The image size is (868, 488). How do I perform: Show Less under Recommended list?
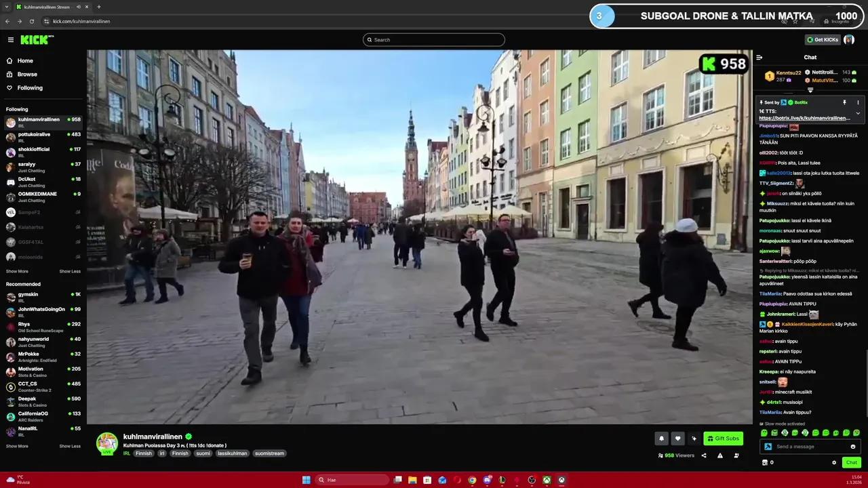tap(70, 446)
